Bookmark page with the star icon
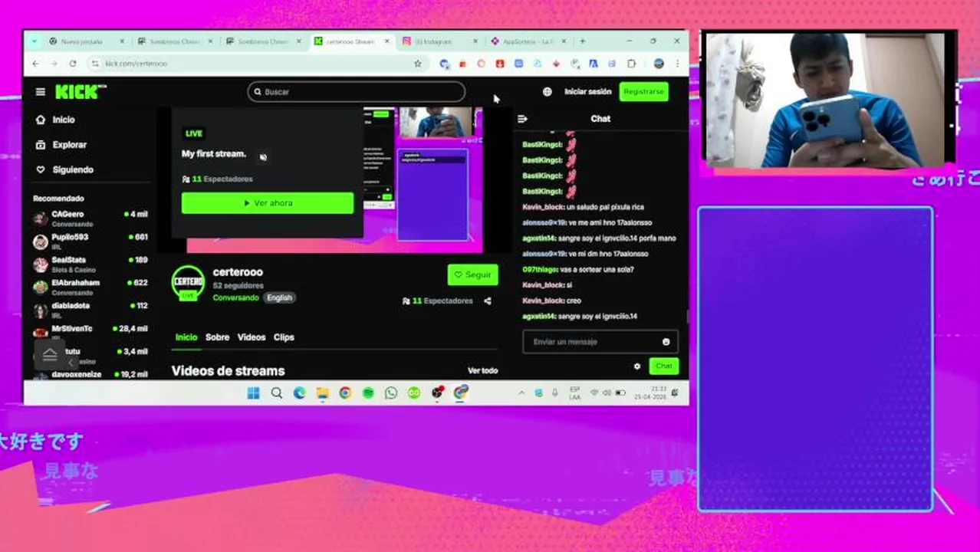The width and height of the screenshot is (980, 552). [x=417, y=64]
